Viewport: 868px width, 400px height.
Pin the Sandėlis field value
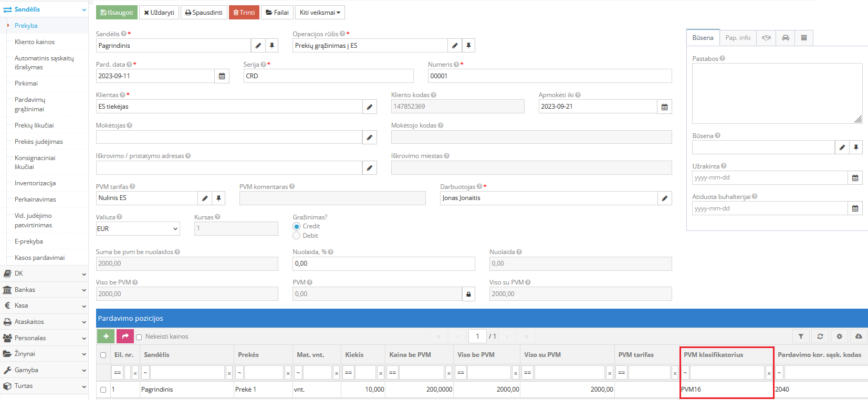coord(272,46)
